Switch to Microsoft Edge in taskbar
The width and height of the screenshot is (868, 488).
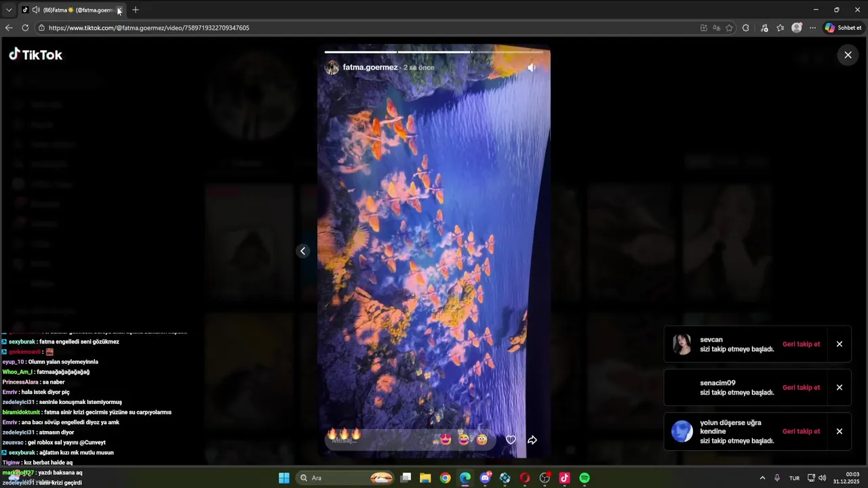(x=465, y=478)
